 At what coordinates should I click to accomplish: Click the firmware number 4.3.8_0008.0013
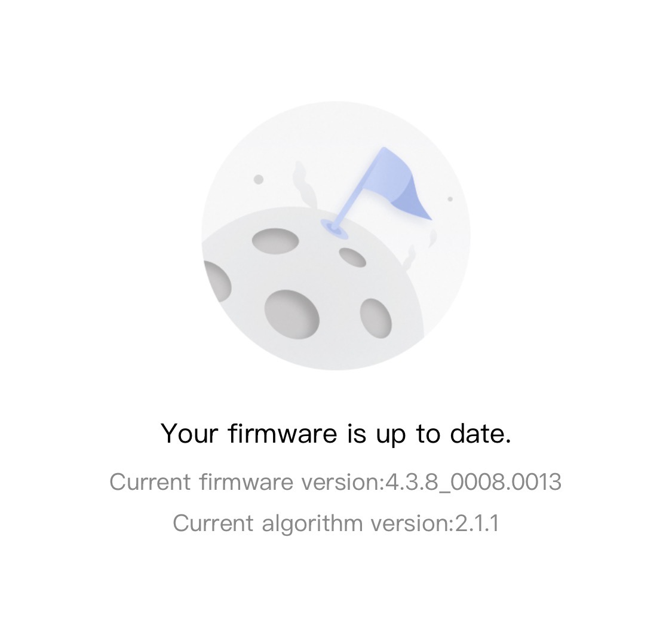point(473,481)
